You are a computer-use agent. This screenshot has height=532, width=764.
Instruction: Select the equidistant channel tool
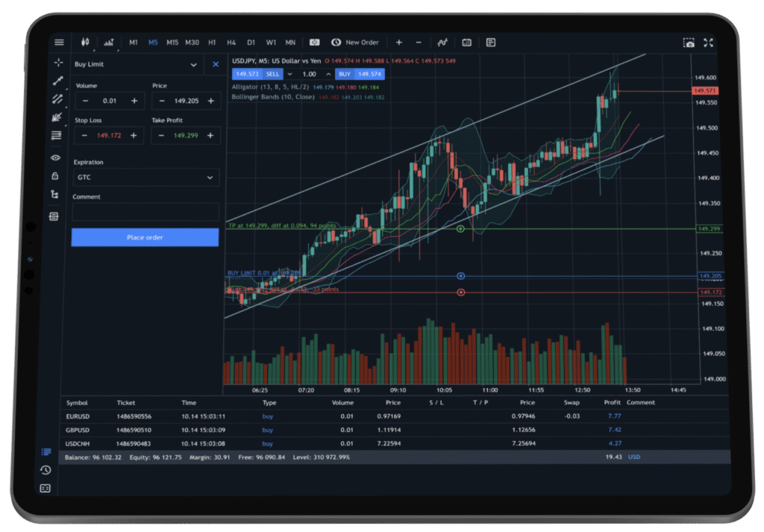pos(57,98)
